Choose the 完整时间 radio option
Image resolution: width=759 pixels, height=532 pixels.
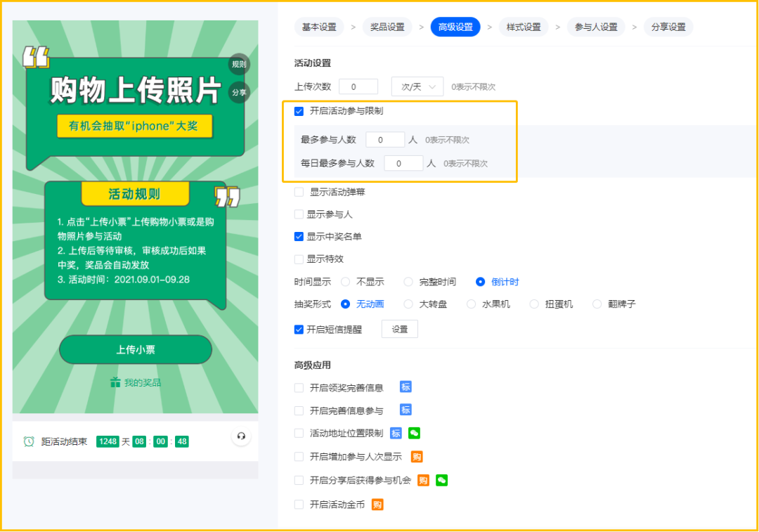408,282
